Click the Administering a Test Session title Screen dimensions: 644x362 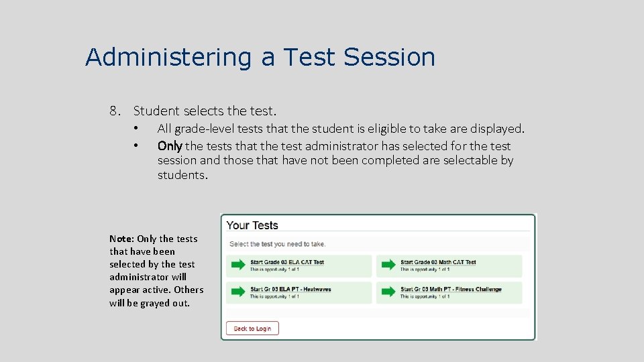coord(260,57)
